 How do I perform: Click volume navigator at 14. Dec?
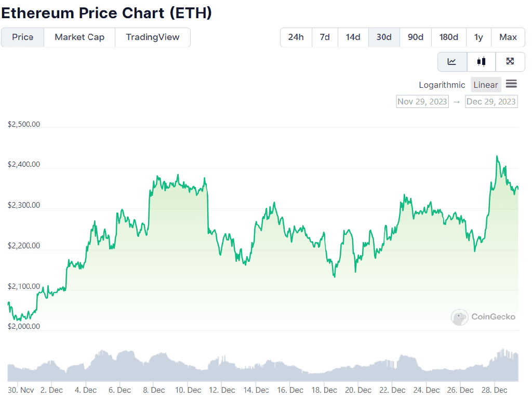click(256, 366)
